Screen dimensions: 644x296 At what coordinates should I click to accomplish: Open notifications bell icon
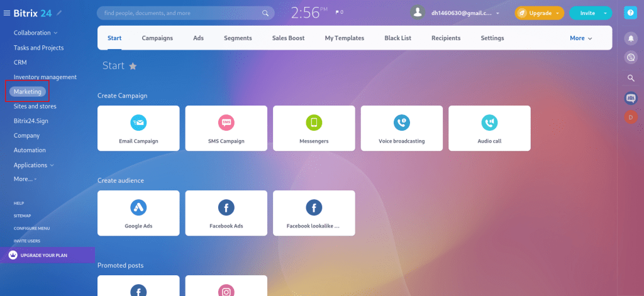tap(630, 38)
